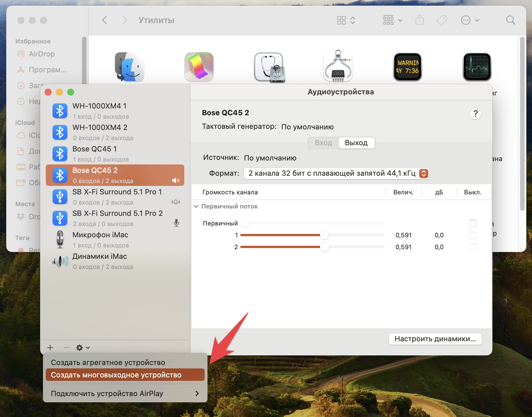The height and width of the screenshot is (417, 532).
Task: Click the channel 1 value 0,591
Action: (x=404, y=235)
